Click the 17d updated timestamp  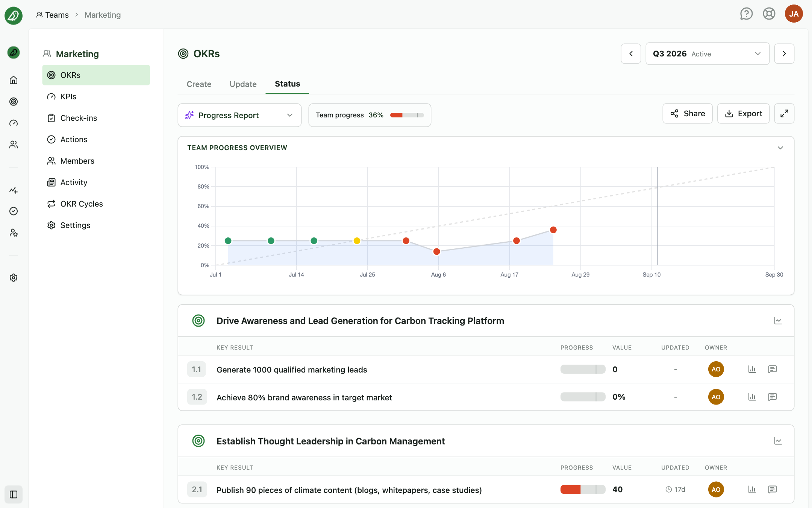click(675, 490)
